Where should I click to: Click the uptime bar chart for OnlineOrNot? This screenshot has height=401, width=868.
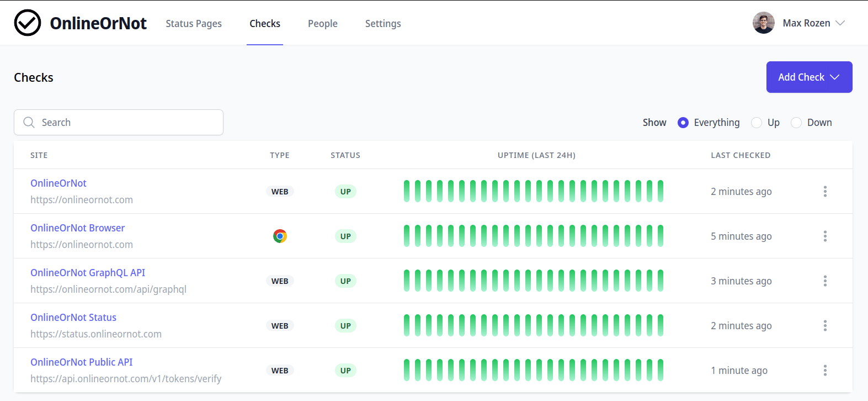tap(534, 191)
